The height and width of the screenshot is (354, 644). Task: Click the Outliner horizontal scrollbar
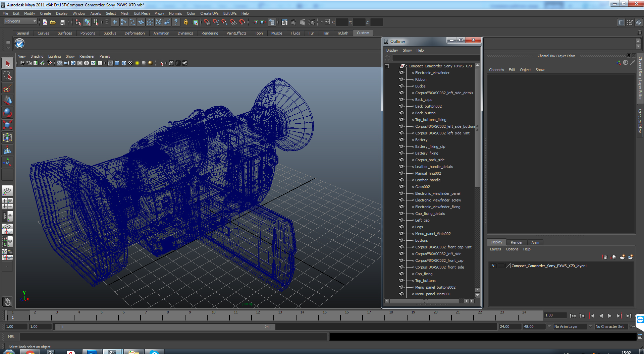[424, 301]
